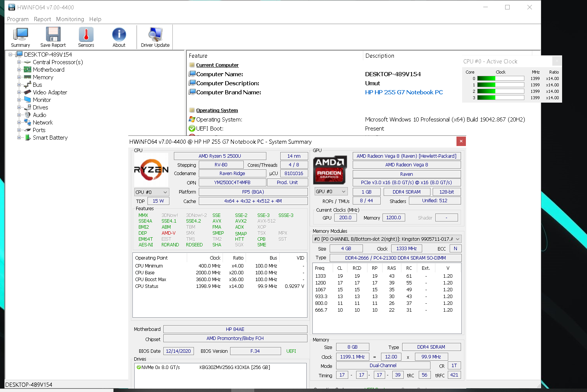Select the Bus icon in tree
Image resolution: width=587 pixels, height=392 pixels.
pos(28,85)
